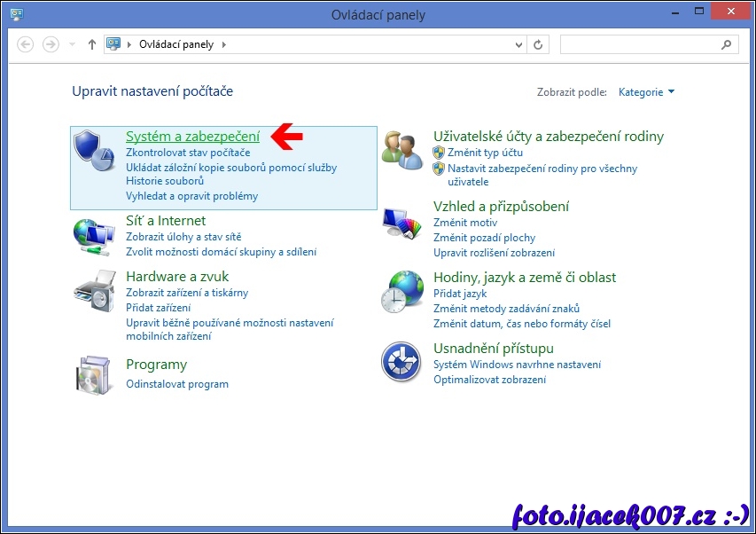Click the Uživatelské účty people icon
Image resolution: width=756 pixels, height=534 pixels.
coord(402,149)
